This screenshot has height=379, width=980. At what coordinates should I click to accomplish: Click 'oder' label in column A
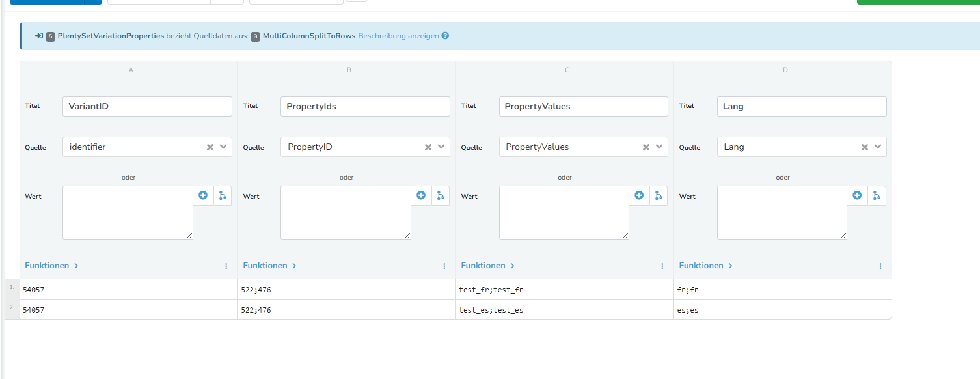[x=128, y=177]
